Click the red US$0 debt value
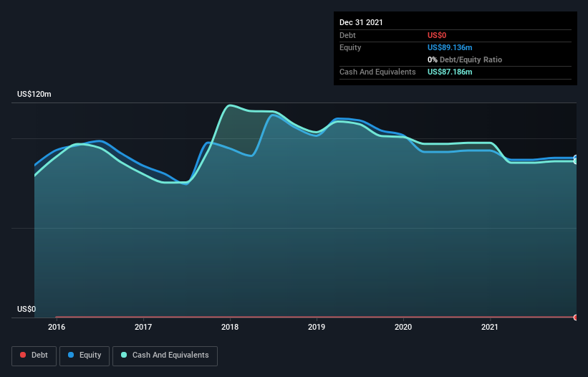This screenshot has width=588, height=377. click(x=437, y=35)
